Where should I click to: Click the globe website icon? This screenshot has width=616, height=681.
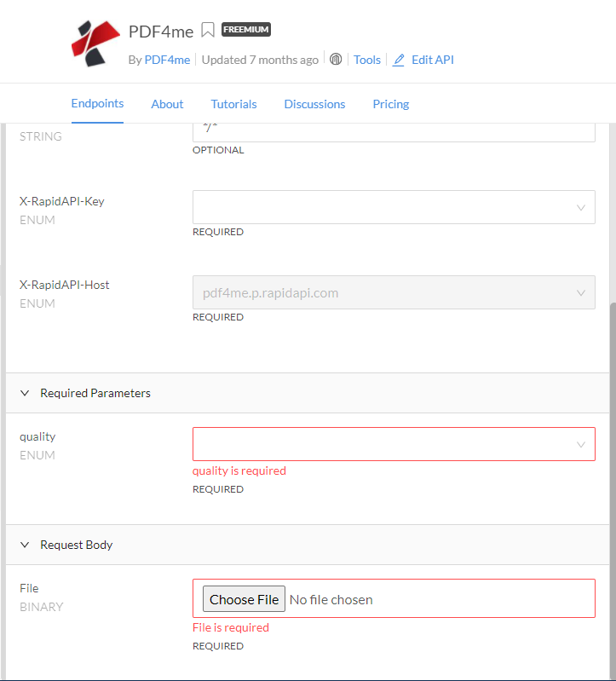click(x=336, y=59)
